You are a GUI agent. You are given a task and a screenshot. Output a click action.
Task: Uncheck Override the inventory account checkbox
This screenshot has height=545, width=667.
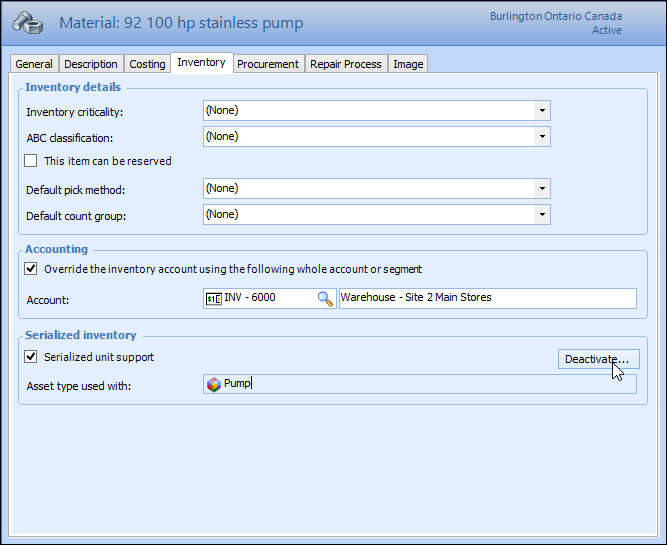tap(31, 269)
